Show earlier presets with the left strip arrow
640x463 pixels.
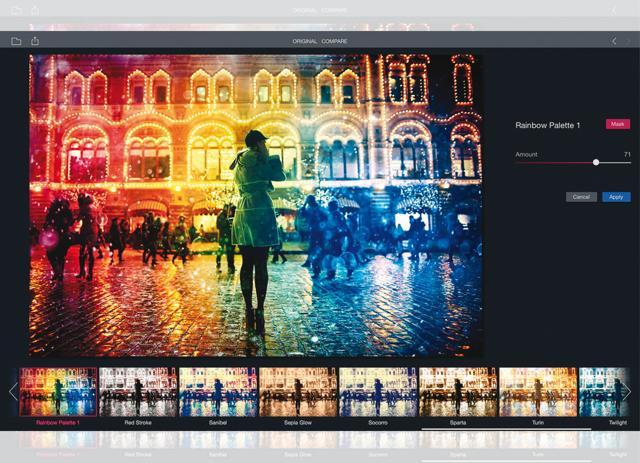click(13, 391)
